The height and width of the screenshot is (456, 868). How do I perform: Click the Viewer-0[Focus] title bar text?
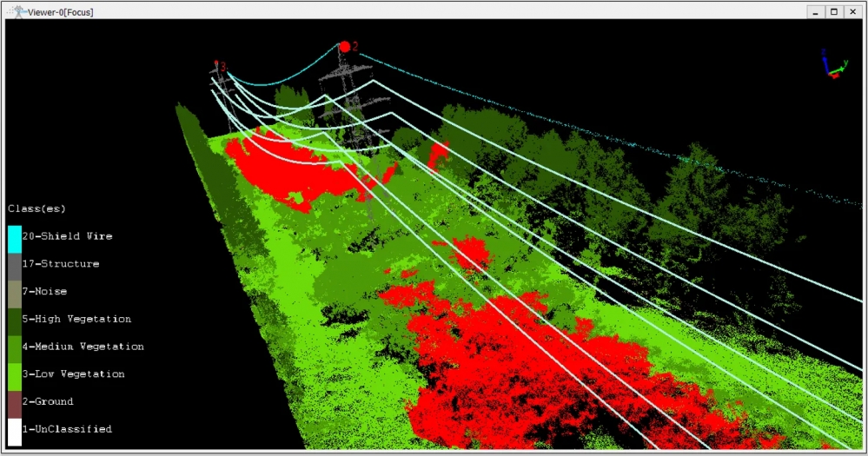(x=60, y=12)
